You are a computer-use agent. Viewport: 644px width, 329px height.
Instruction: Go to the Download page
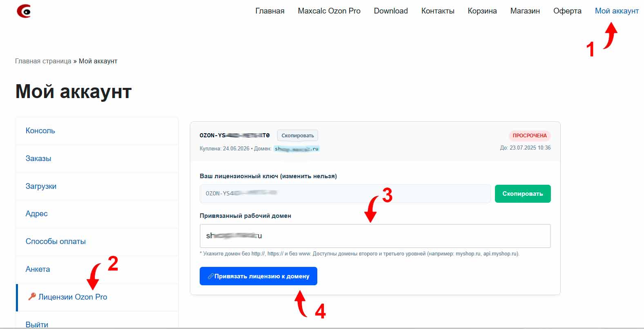(x=391, y=11)
